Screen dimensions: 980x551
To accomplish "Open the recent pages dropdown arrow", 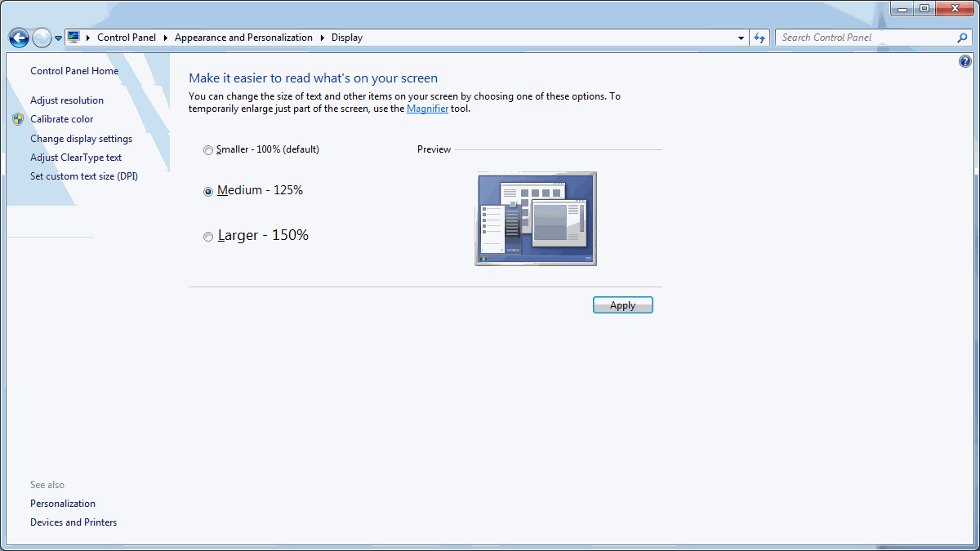I will coord(59,38).
